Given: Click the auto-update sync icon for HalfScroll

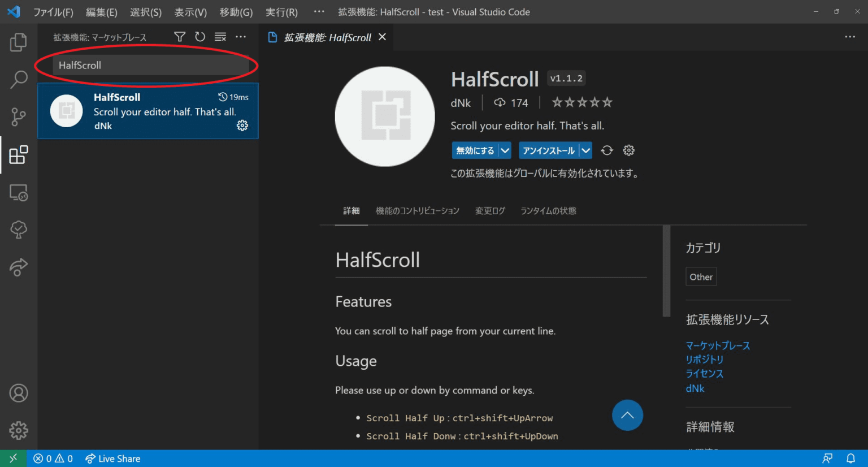Looking at the screenshot, I should click(x=606, y=150).
